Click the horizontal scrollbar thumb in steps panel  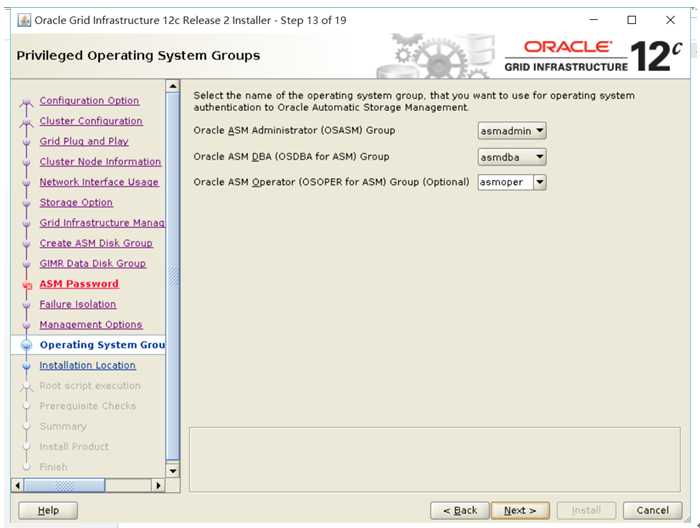coord(64,485)
